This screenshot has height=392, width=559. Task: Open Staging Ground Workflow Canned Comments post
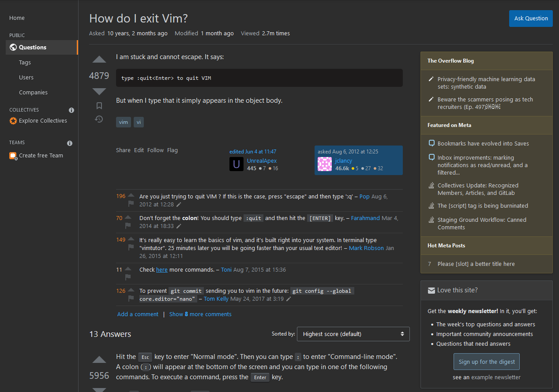coord(482,224)
